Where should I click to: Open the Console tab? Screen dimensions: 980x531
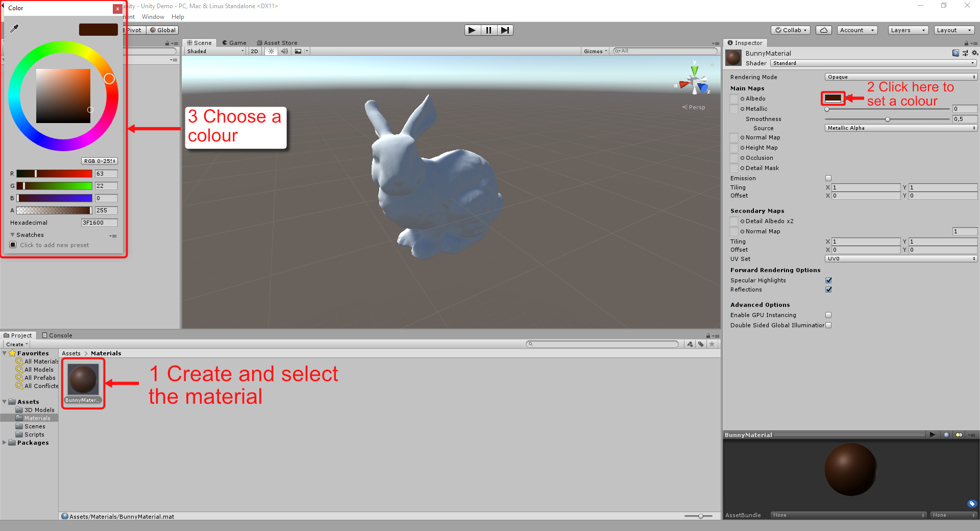[x=57, y=335]
